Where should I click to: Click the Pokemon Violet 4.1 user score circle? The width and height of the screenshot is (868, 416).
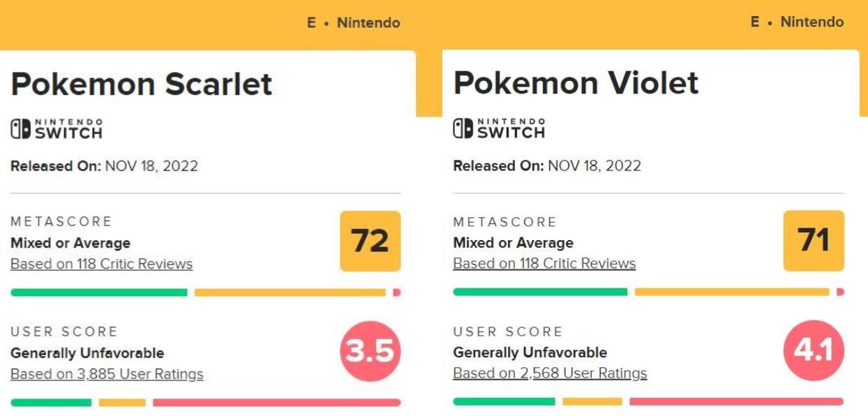814,350
